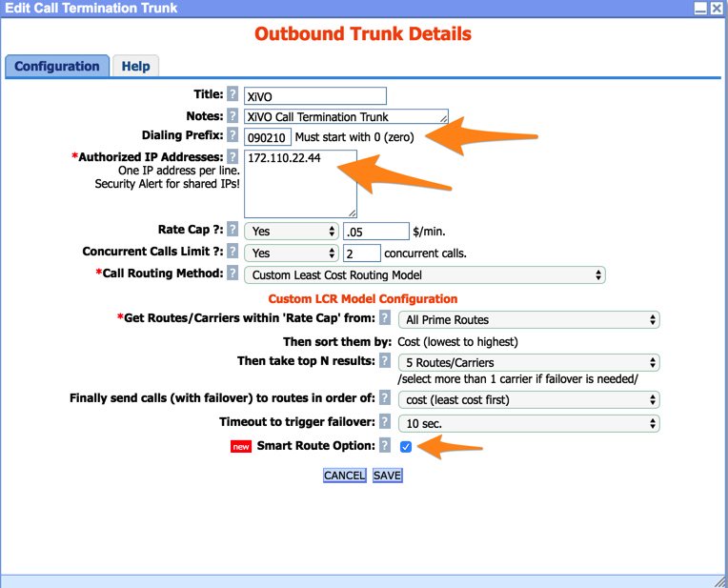The image size is (728, 588).
Task: Open the Call Routing Method dropdown
Action: click(425, 275)
